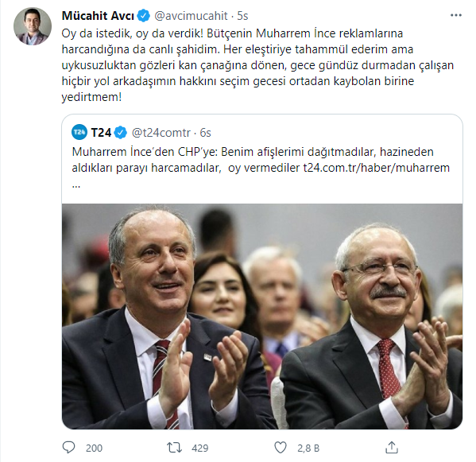Click the retweet arrows icon
Viewport: 476px width, 462px height.
click(x=174, y=448)
